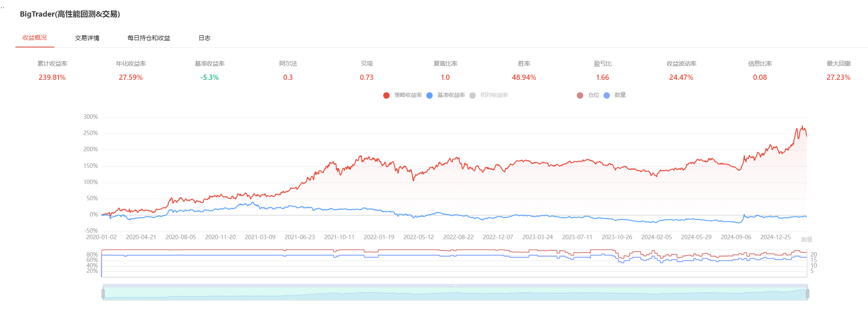Screen dimensions: 868x313
Task: Click the 累计收益率 value 239.81%
Action: 52,77
